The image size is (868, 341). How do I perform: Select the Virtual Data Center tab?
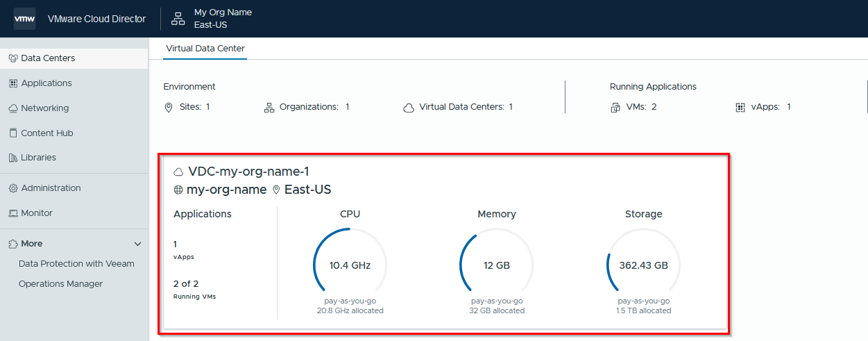(x=205, y=49)
